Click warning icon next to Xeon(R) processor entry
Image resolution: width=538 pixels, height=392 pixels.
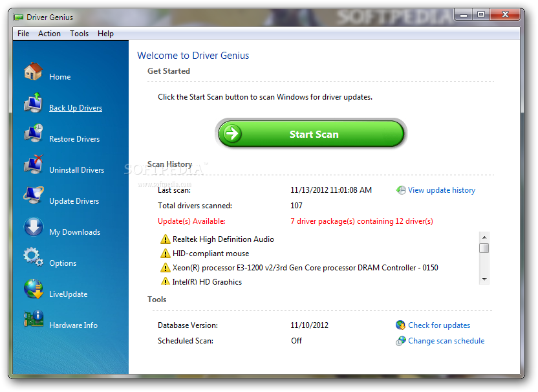(x=165, y=267)
